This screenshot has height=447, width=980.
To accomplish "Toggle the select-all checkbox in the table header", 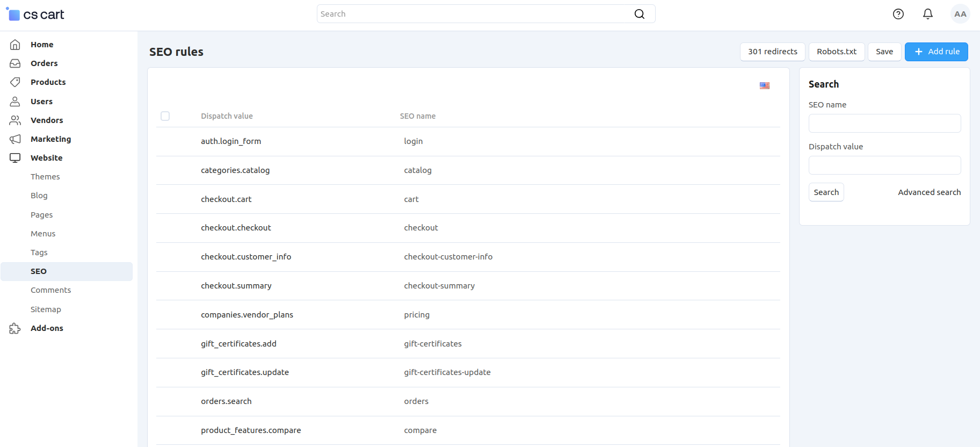I will (x=165, y=116).
